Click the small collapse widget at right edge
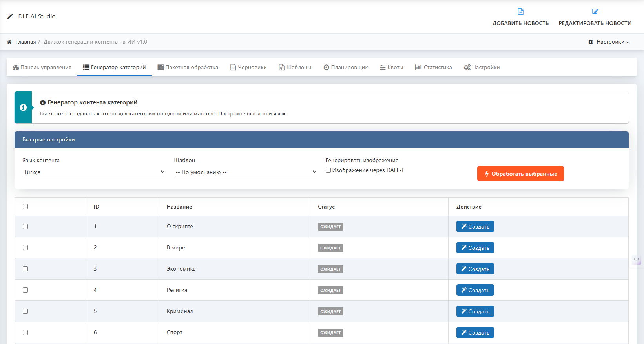The image size is (644, 344). point(636,260)
